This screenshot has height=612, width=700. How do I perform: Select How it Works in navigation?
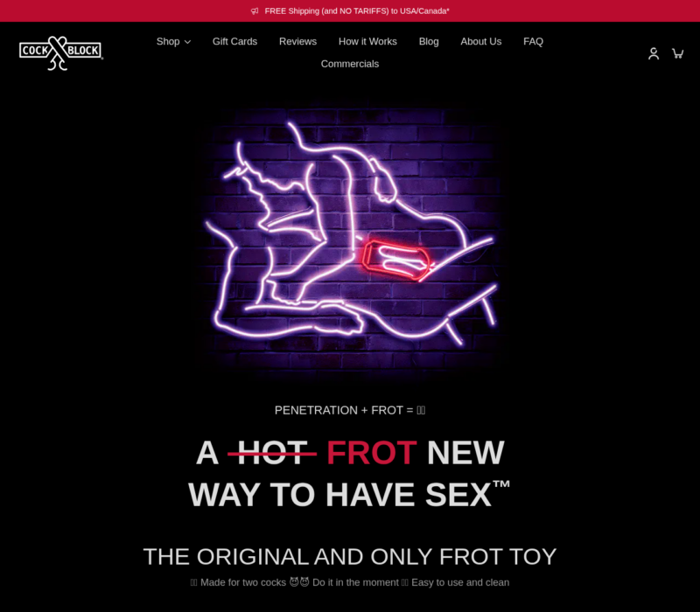pos(367,41)
